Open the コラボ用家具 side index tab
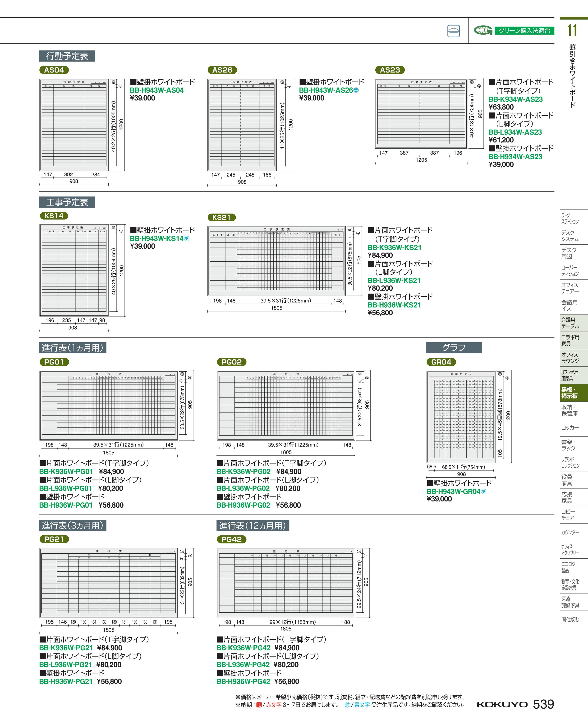The height and width of the screenshot is (725, 588). coord(574,340)
